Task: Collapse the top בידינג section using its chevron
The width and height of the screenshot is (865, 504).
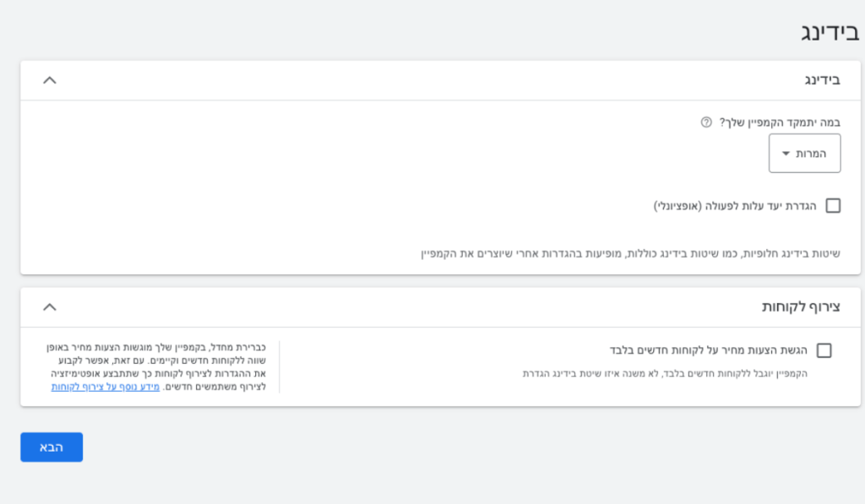Action: (50, 80)
